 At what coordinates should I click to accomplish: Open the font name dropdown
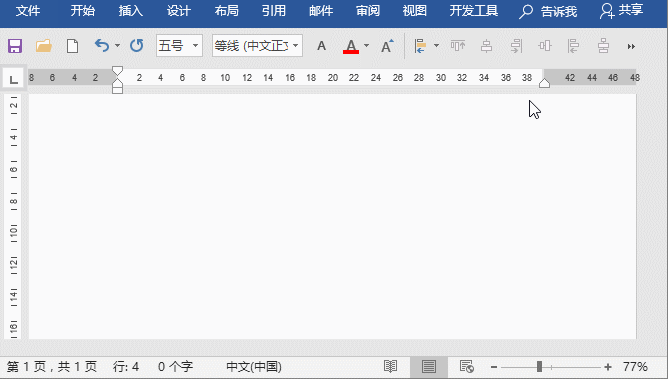[296, 46]
